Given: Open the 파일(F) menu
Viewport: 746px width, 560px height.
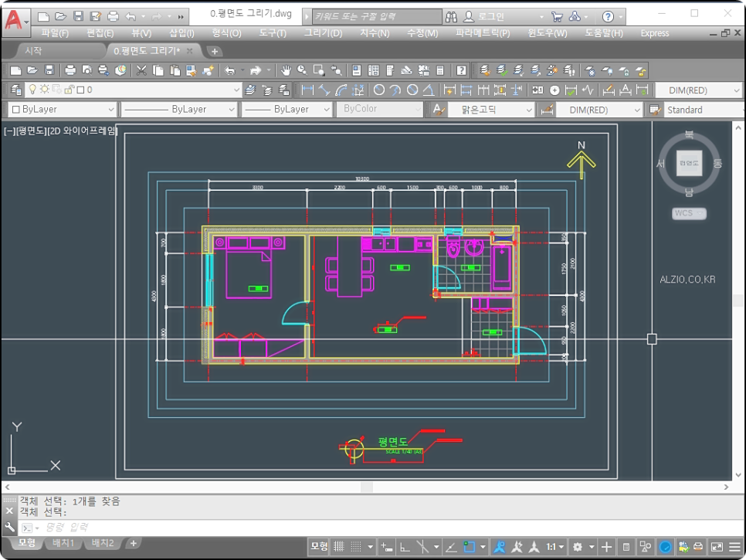Looking at the screenshot, I should point(55,33).
